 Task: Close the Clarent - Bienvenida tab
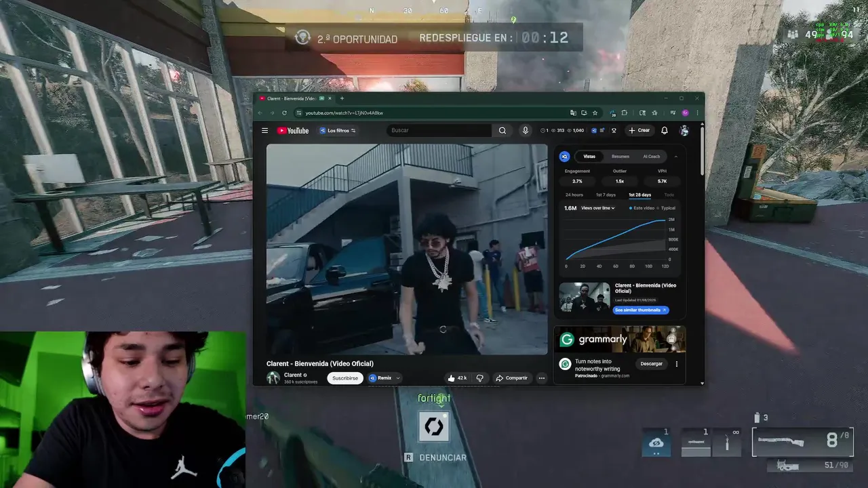[x=330, y=98]
